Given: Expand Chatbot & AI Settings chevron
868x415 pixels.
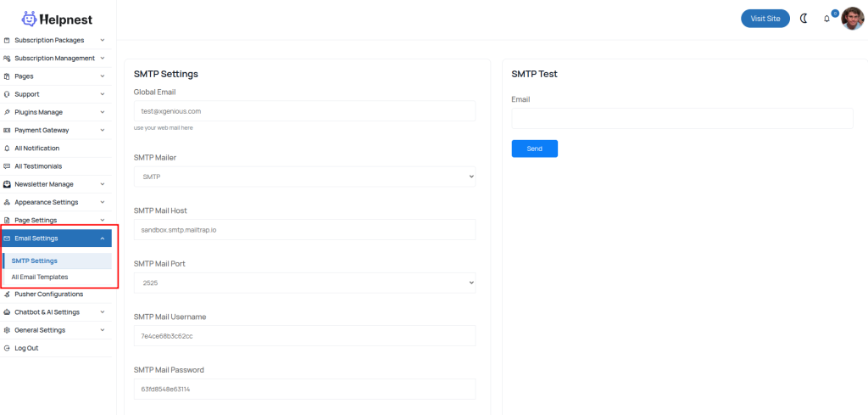Looking at the screenshot, I should (x=102, y=312).
